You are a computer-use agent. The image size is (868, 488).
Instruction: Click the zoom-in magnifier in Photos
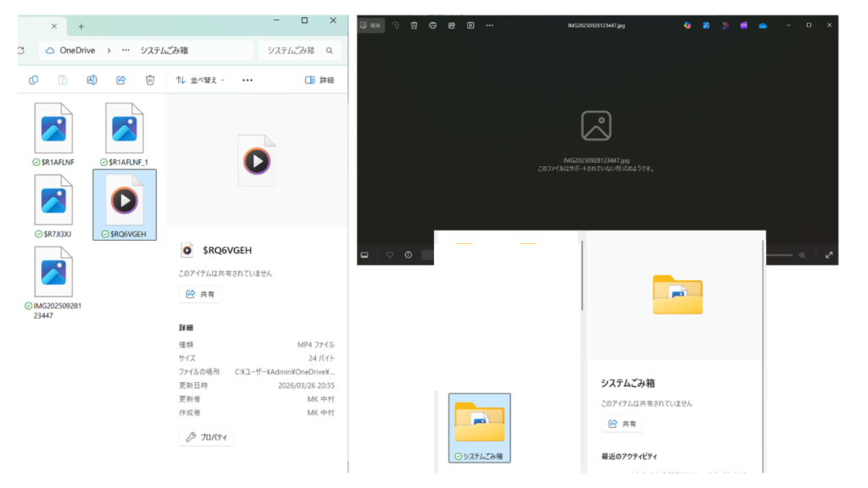click(802, 255)
